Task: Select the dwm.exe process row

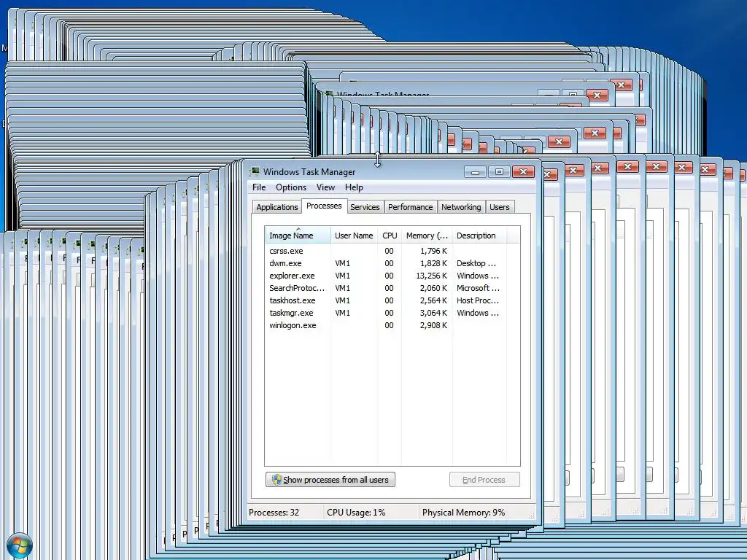Action: (x=386, y=263)
